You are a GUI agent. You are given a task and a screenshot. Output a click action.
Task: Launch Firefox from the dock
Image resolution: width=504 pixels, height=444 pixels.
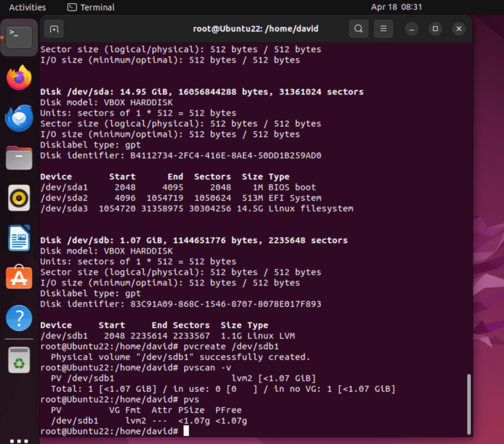19,78
